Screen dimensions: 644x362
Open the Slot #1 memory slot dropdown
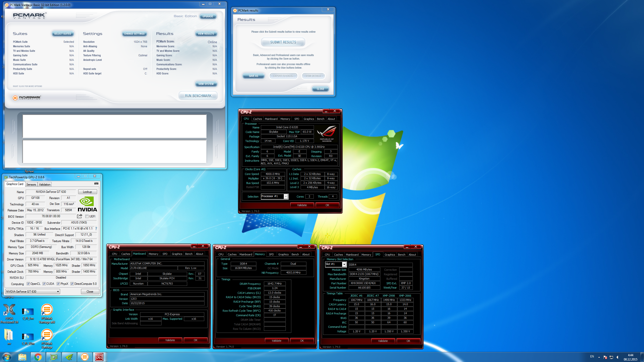[336, 264]
